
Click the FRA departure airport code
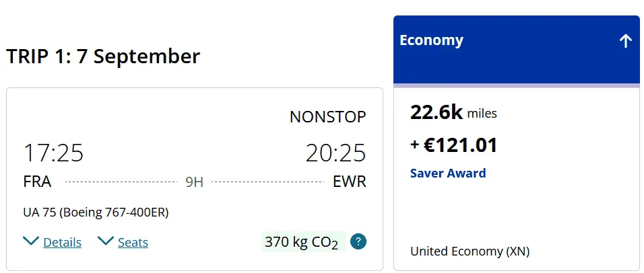tap(37, 182)
